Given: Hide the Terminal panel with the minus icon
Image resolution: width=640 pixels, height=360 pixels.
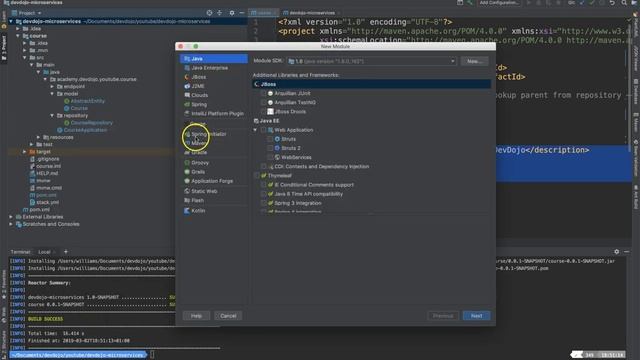Looking at the screenshot, I should (627, 252).
